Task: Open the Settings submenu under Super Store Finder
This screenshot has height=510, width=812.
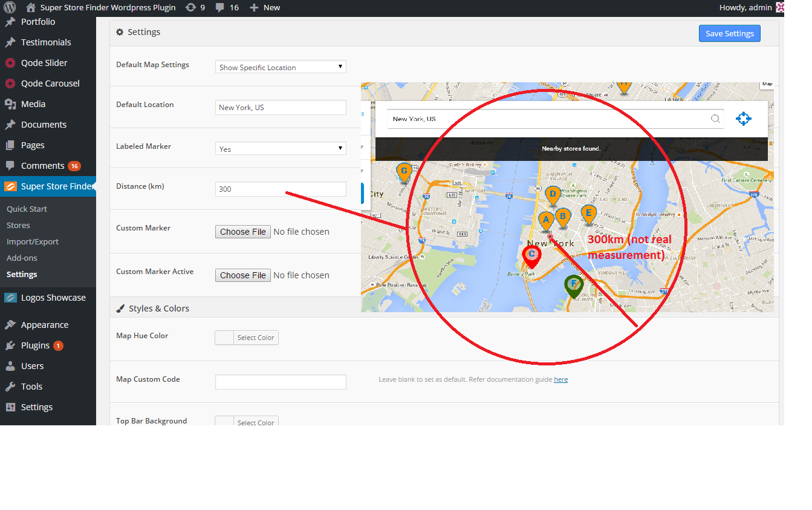Action: (22, 274)
